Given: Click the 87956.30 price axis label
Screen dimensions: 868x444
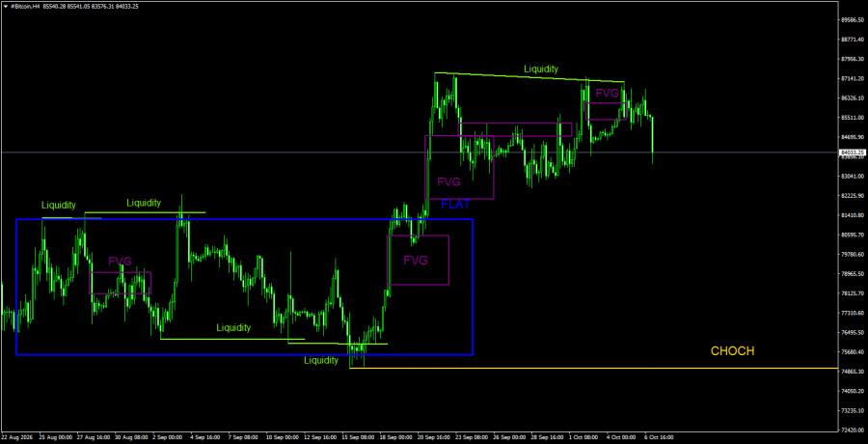Looking at the screenshot, I should coord(853,59).
